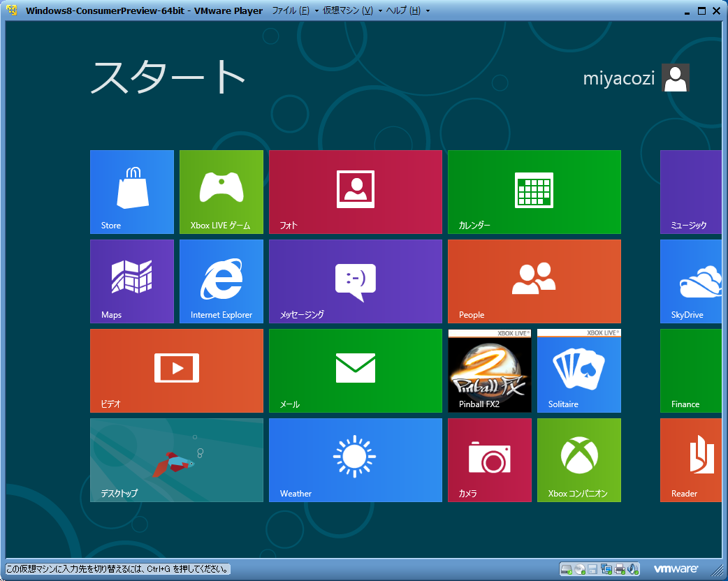
Task: Expand the ヘルプ menu dropdown arrow
Action: pyautogui.click(x=428, y=10)
